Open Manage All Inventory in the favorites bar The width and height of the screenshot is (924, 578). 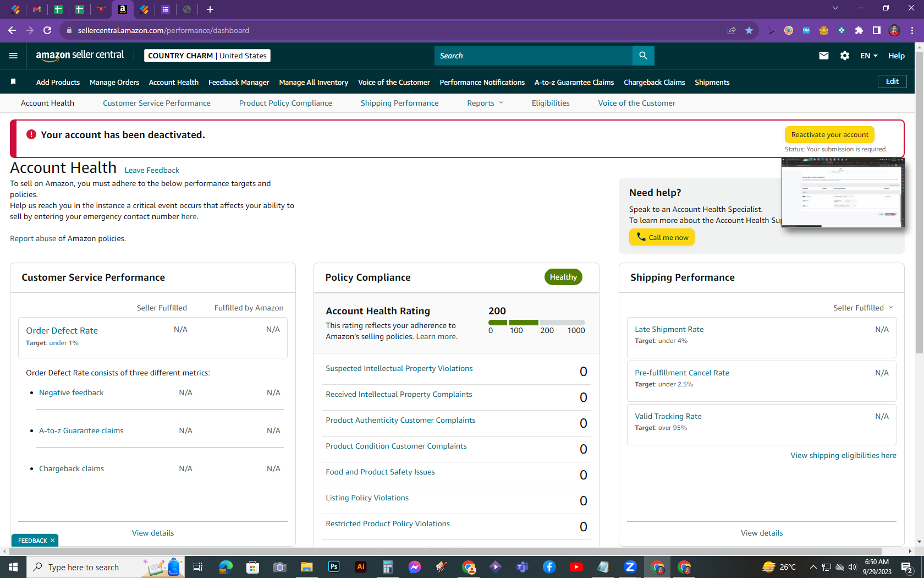(313, 82)
